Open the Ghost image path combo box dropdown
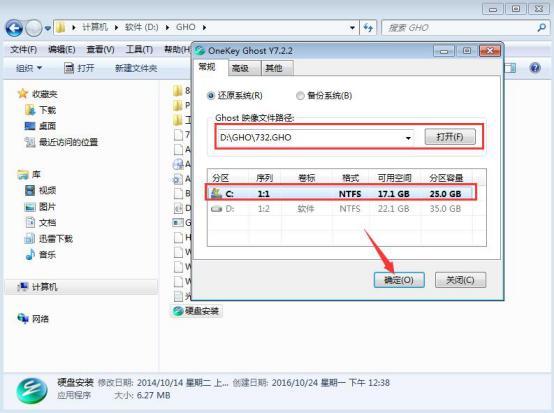This screenshot has width=554, height=413. [408, 137]
